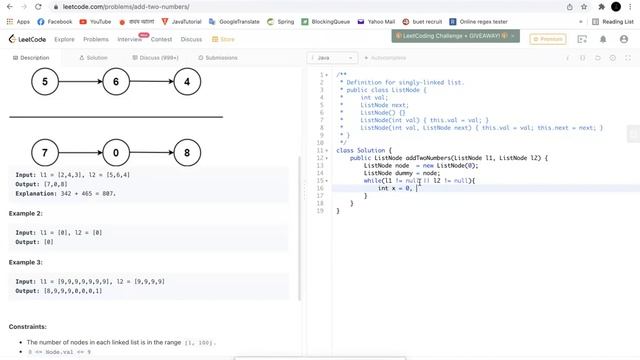Click the editor shortcuts icon

[583, 58]
